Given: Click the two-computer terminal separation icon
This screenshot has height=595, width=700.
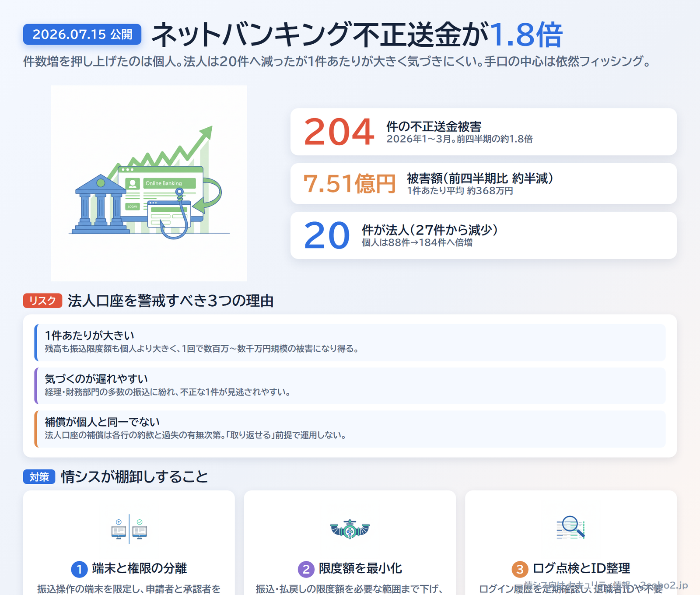Looking at the screenshot, I should point(129,529).
